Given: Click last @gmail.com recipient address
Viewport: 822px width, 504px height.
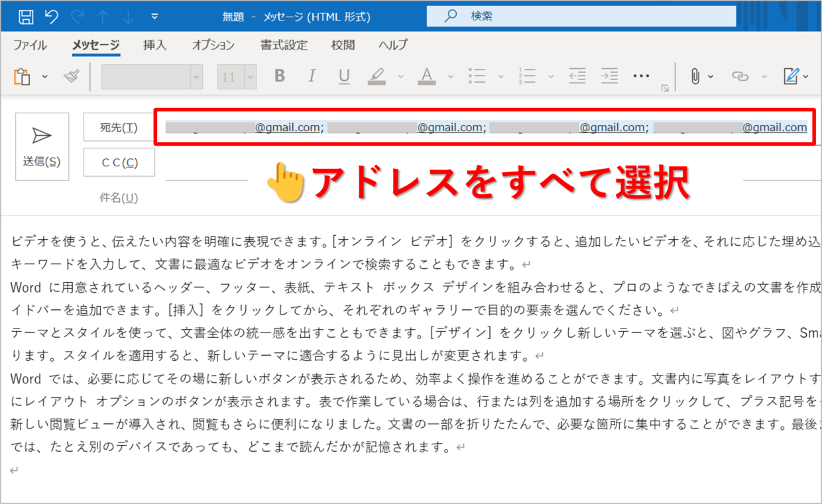Looking at the screenshot, I should pyautogui.click(x=730, y=127).
